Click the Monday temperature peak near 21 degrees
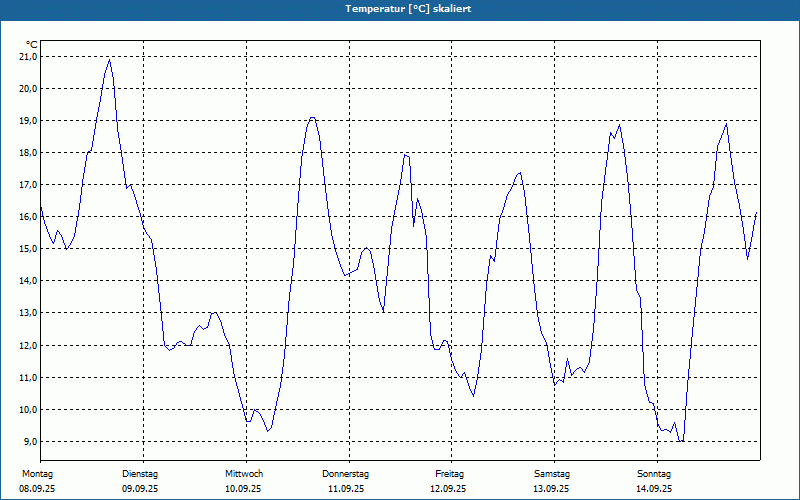This screenshot has width=800, height=500. coord(109,60)
